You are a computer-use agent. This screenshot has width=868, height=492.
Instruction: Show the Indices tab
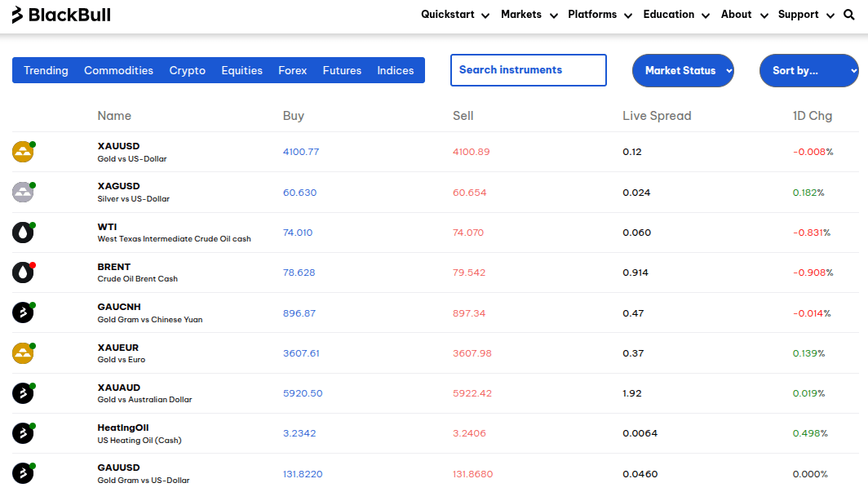[395, 70]
